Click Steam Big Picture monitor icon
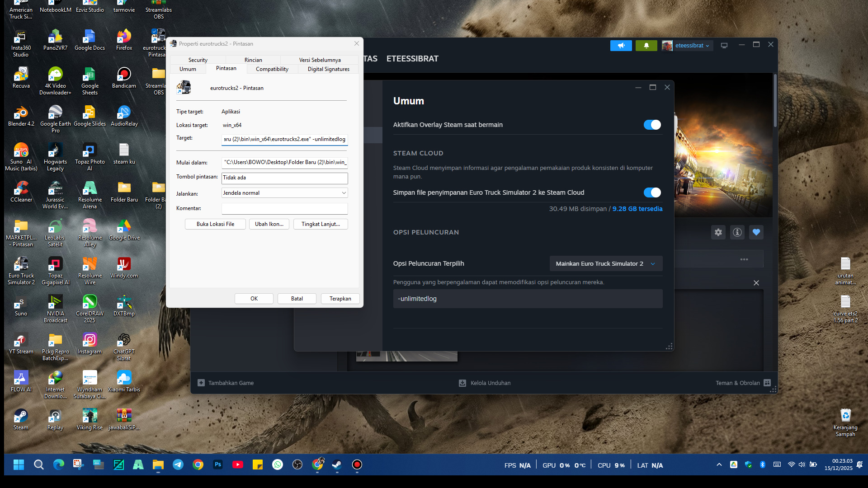This screenshot has height=488, width=868. click(724, 46)
